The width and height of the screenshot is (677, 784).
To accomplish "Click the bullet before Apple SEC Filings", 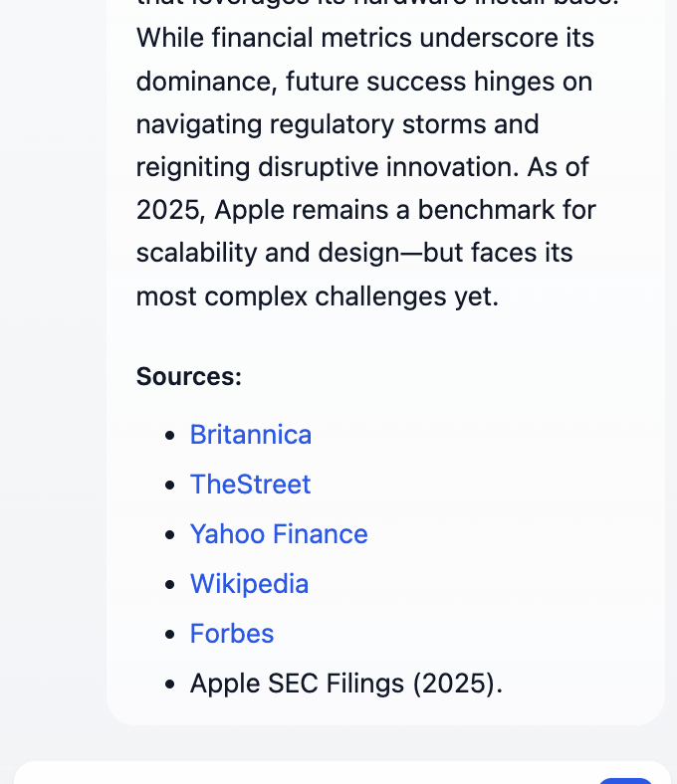I will [x=169, y=685].
